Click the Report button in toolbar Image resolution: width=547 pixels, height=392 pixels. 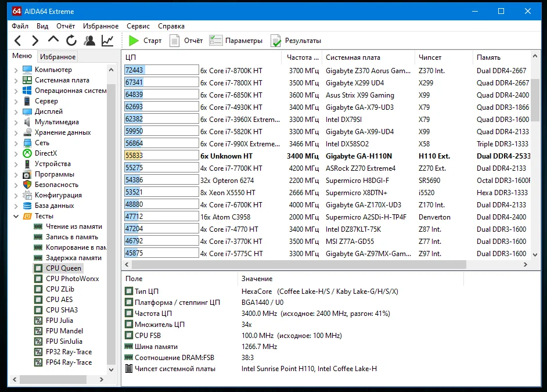186,41
